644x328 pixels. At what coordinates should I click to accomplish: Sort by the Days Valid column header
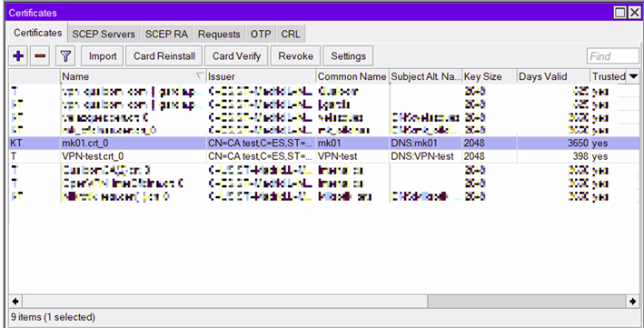(x=554, y=76)
